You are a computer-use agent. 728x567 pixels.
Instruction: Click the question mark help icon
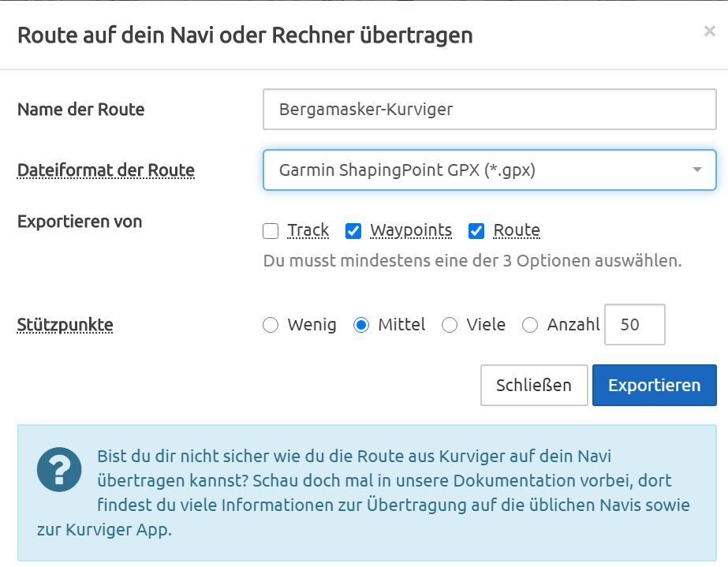point(59,469)
